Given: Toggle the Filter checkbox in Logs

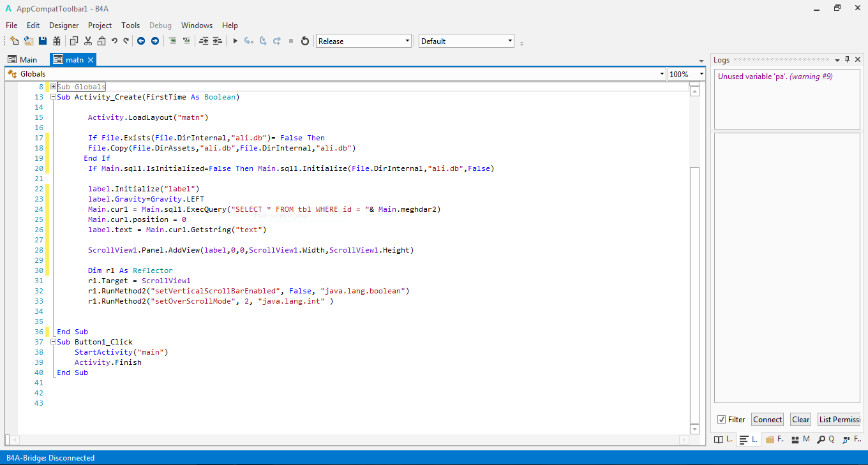Looking at the screenshot, I should pos(722,420).
